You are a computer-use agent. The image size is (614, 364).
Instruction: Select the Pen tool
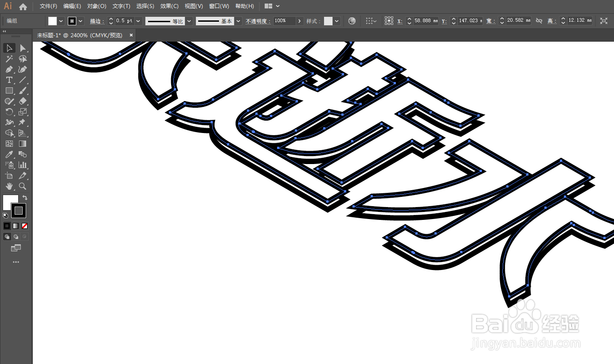(9, 69)
